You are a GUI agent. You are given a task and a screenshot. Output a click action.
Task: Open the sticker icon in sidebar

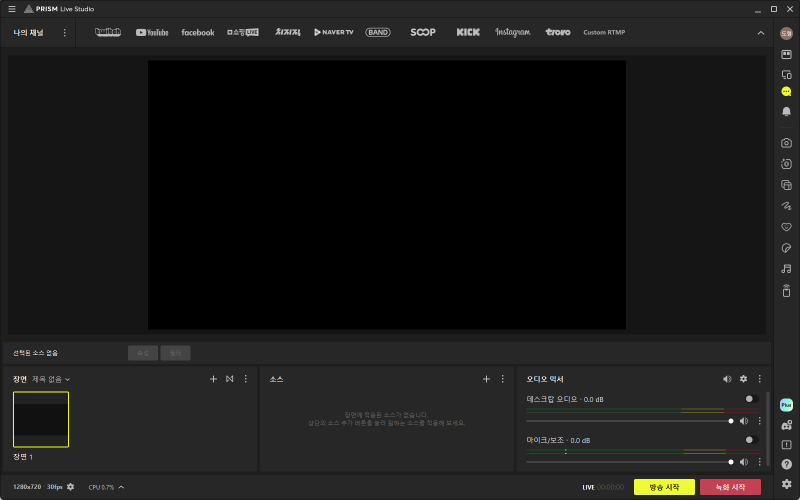pos(786,248)
